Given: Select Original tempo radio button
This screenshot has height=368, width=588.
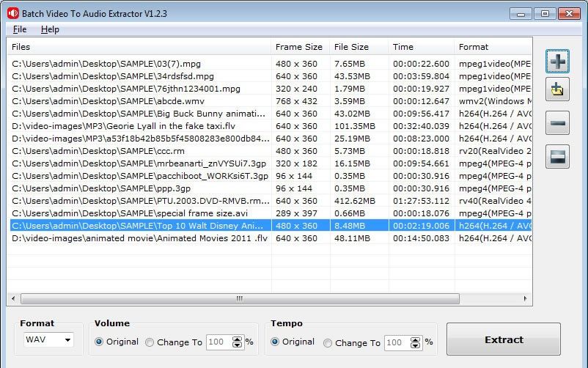Looking at the screenshot, I should click(x=275, y=342).
